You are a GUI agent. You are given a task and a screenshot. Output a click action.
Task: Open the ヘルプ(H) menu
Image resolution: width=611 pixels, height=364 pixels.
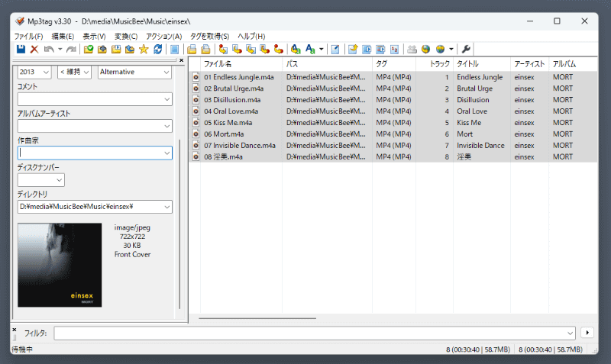251,36
